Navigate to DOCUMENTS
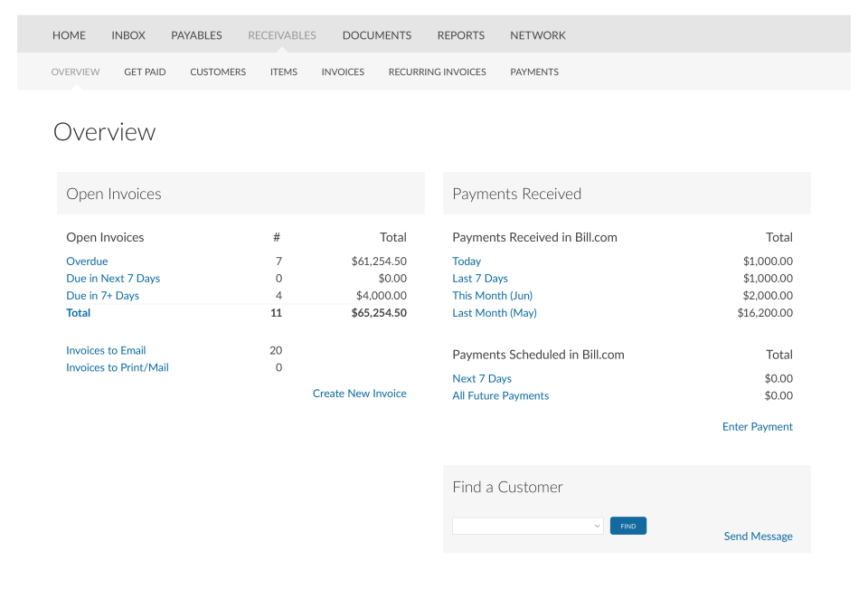 coord(376,35)
